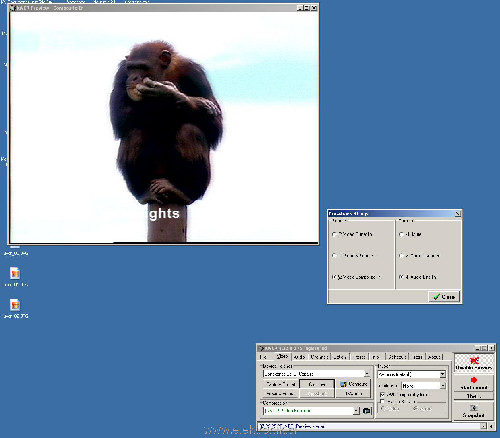500x438 pixels.
Task: Open the dropdown currently showing None
Action: pos(443,386)
